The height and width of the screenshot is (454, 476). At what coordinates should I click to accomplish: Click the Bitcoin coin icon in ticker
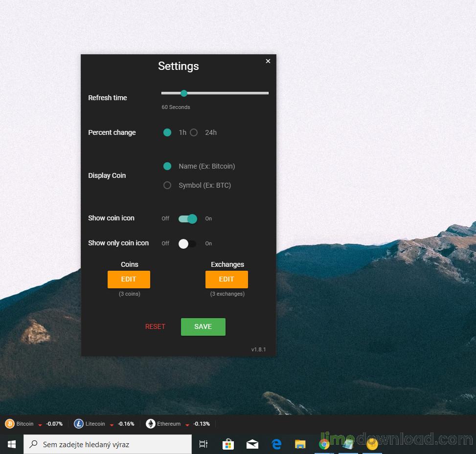point(10,424)
